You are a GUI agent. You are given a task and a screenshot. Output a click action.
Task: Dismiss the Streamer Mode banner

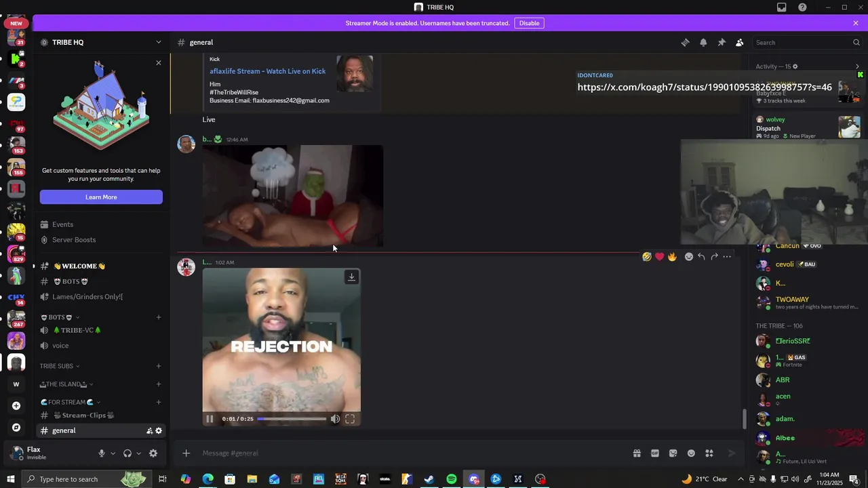(856, 23)
